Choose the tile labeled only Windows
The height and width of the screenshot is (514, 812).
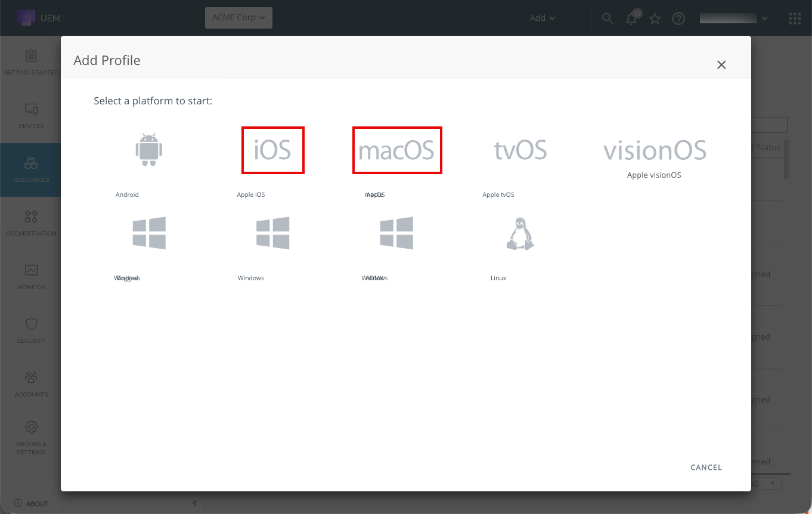click(x=273, y=233)
